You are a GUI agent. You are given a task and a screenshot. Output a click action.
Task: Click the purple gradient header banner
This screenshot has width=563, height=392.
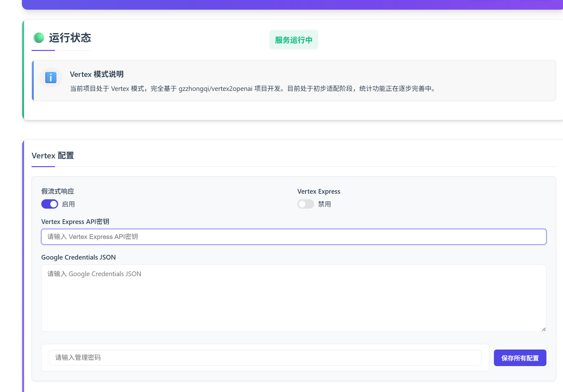point(292,4)
